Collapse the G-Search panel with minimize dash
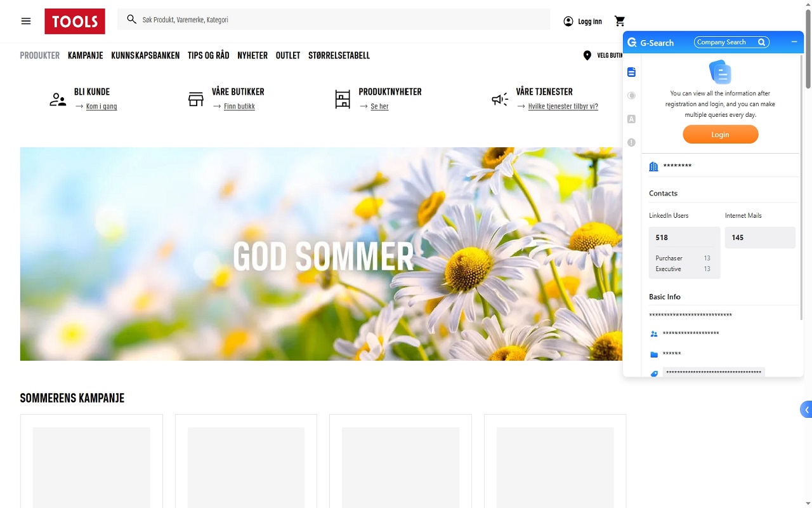 click(x=794, y=42)
